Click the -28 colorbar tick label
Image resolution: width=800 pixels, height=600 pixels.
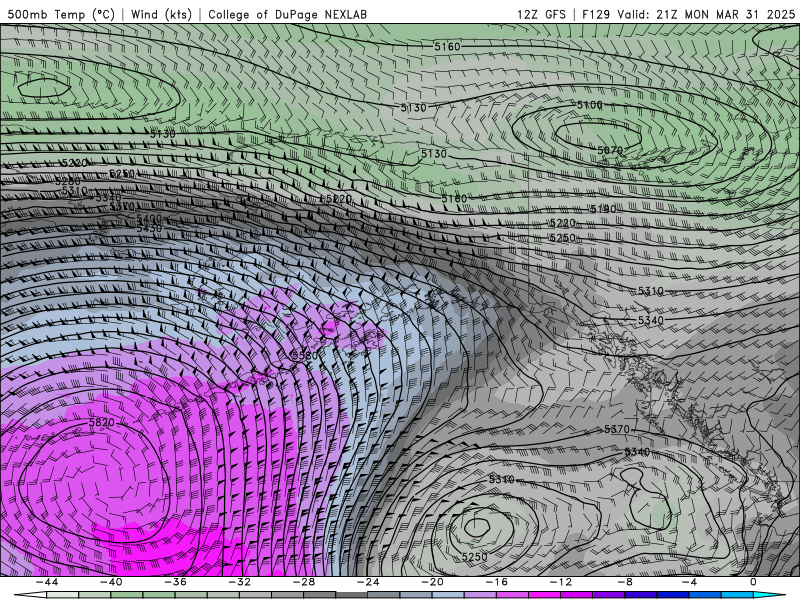click(304, 582)
